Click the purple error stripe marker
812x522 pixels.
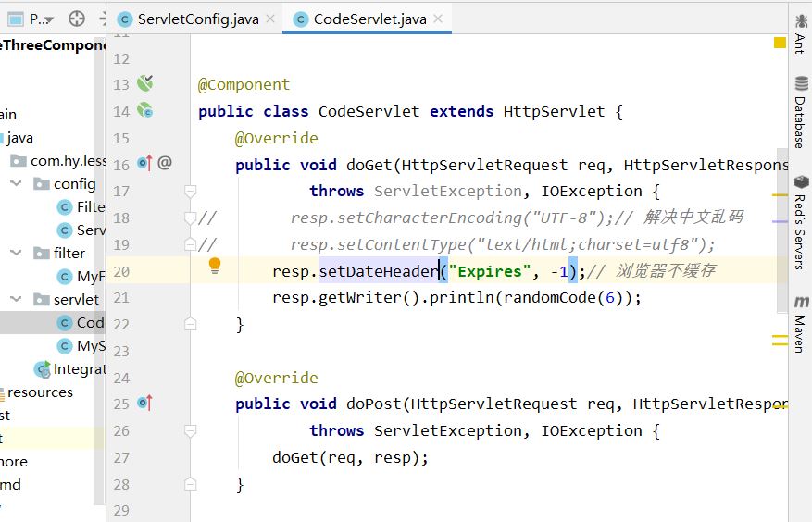coord(780,221)
